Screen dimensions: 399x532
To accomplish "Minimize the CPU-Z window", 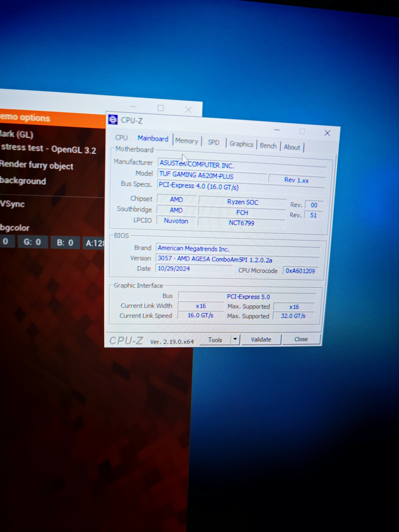I will coord(277,130).
